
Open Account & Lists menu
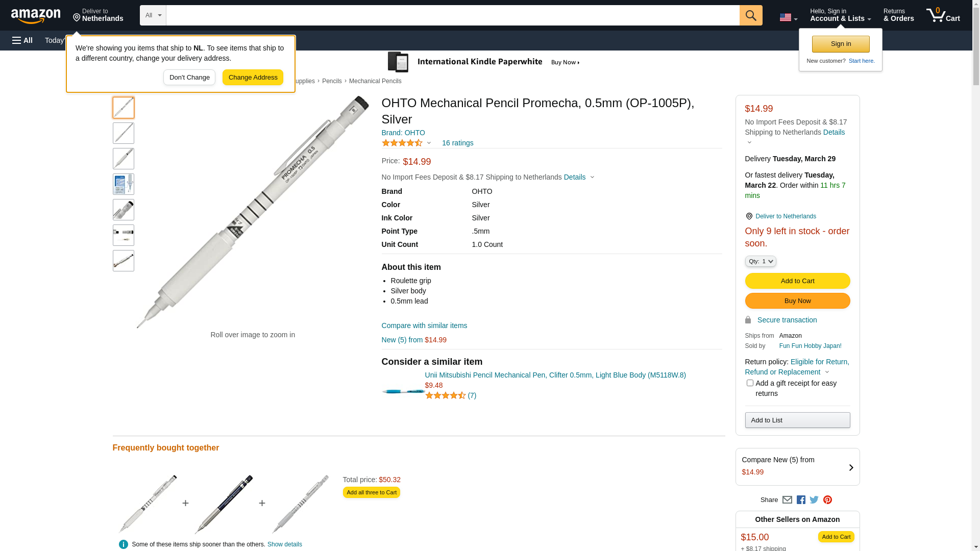click(x=840, y=15)
